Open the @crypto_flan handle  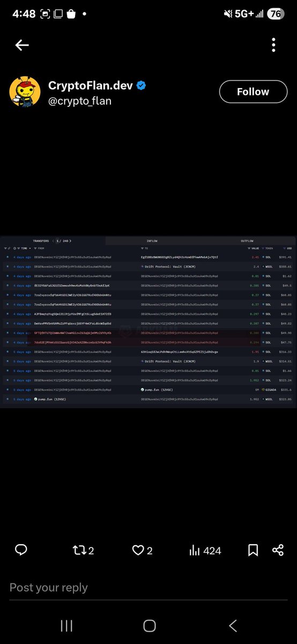(80, 100)
